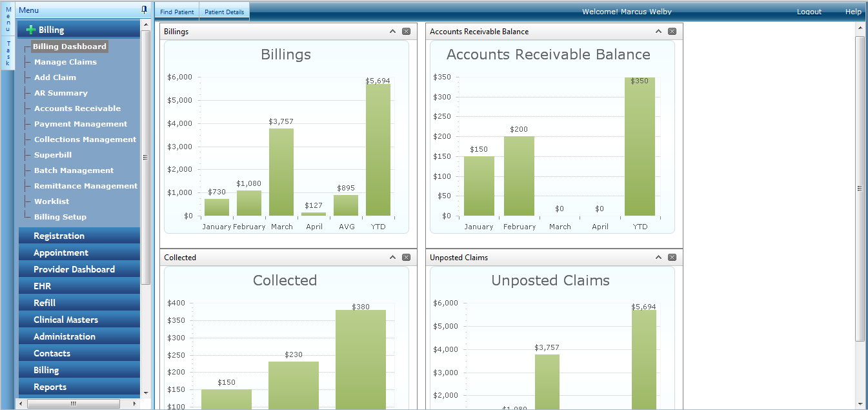Expand the Reports section

79,387
